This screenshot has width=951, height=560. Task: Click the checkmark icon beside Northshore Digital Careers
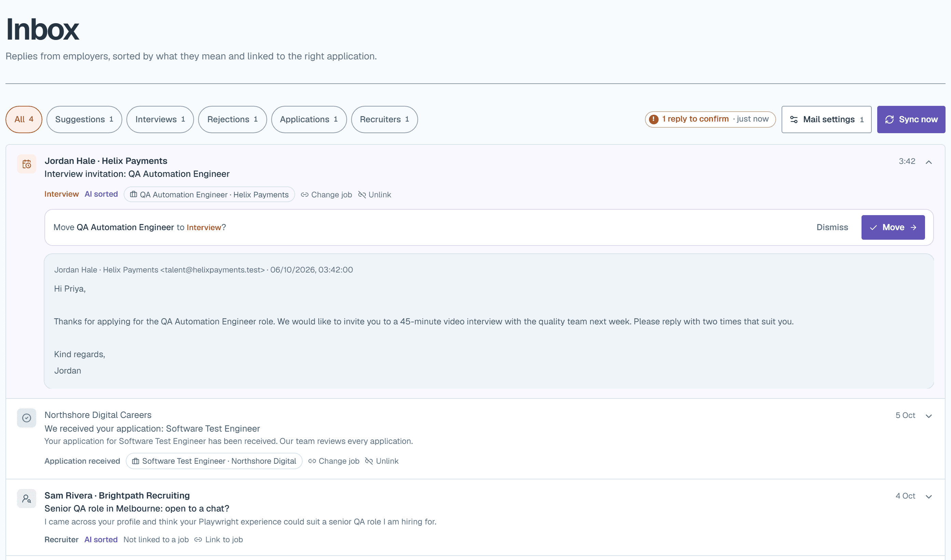[x=26, y=418]
